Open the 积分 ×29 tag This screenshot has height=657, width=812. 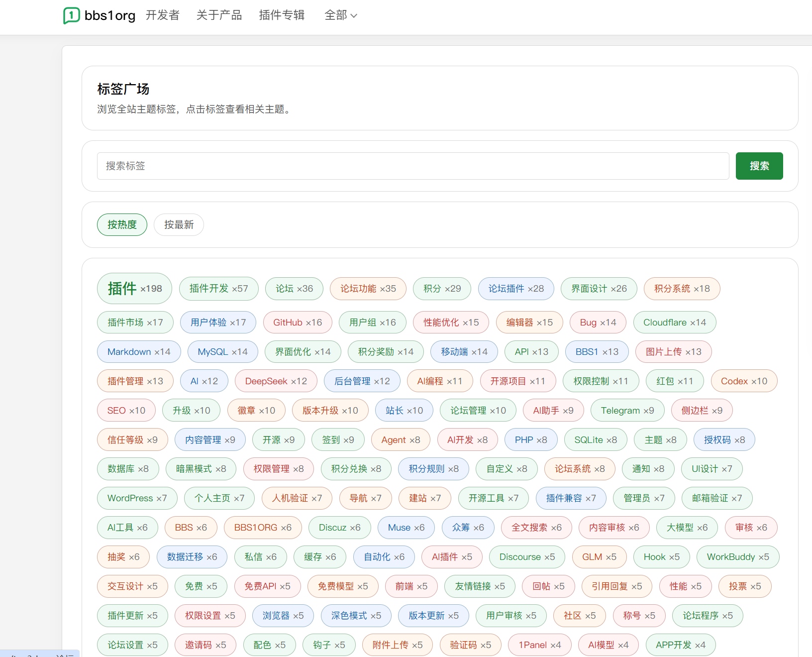[x=442, y=289]
